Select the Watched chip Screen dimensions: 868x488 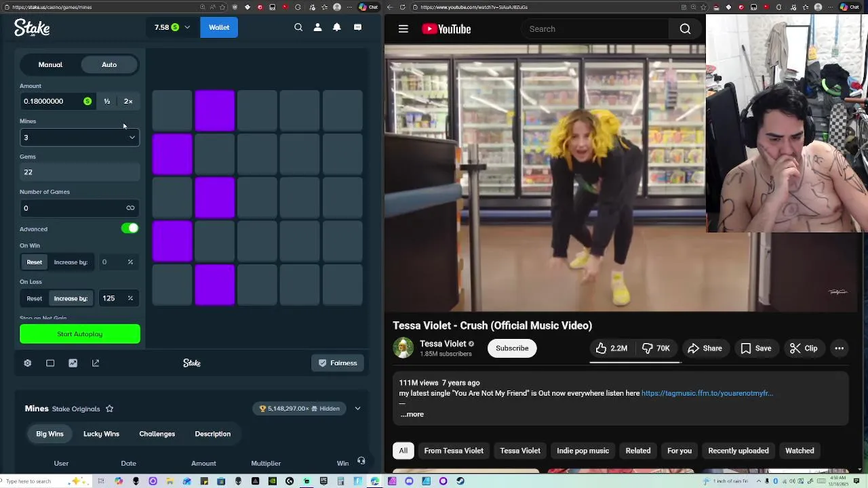pos(800,451)
